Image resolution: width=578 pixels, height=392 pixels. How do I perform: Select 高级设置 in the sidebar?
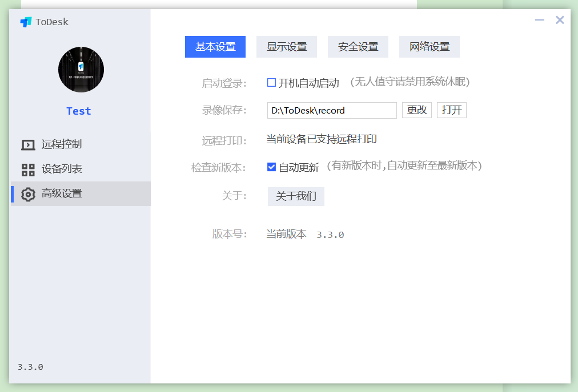point(81,194)
